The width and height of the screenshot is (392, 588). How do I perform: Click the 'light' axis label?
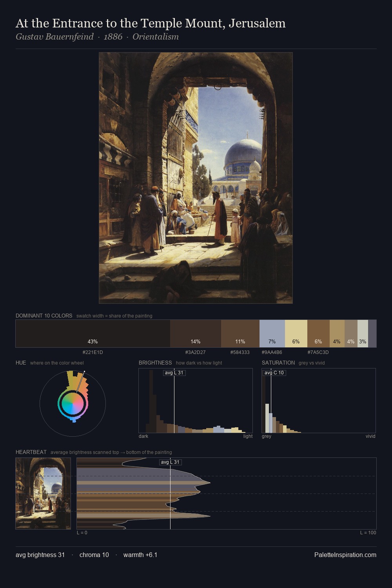tap(248, 436)
